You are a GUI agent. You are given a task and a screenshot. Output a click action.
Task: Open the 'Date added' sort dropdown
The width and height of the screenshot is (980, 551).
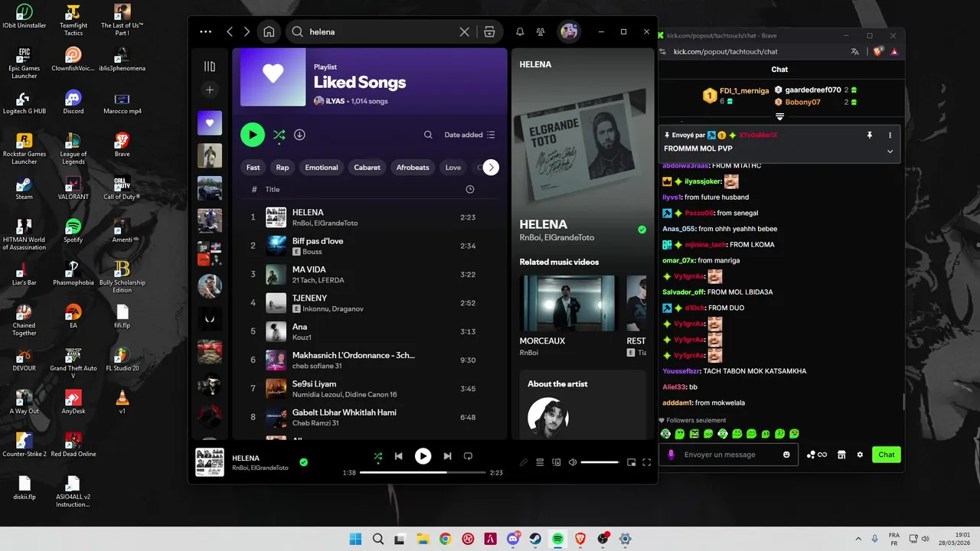[469, 135]
